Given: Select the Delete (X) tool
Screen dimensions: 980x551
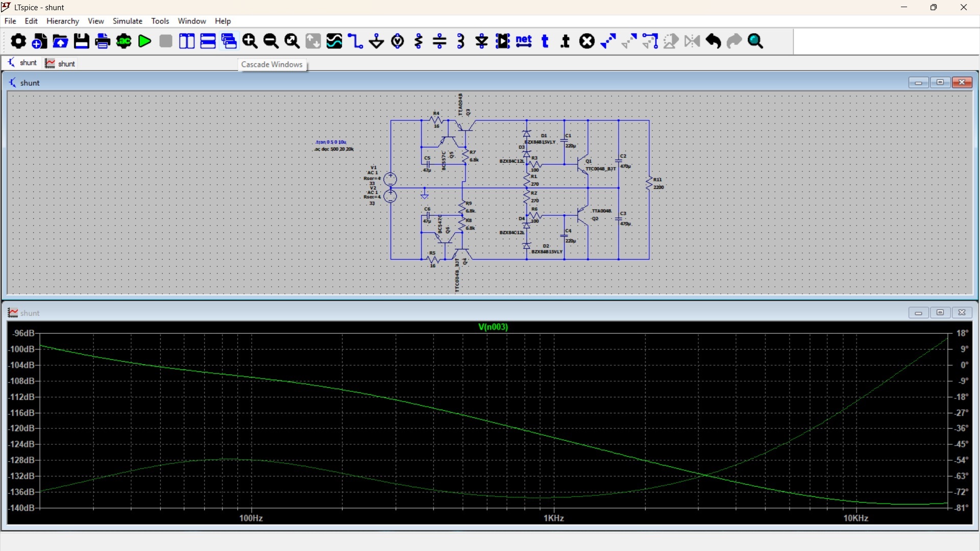Looking at the screenshot, I should 587,41.
